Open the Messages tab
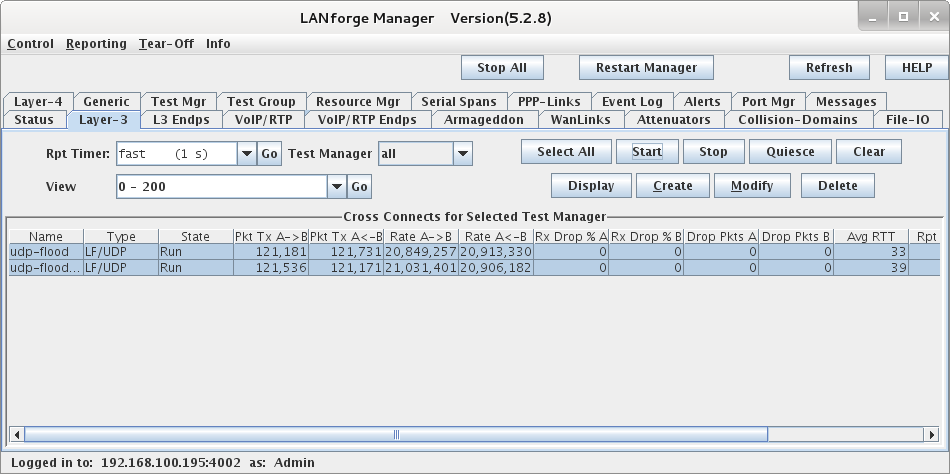Image resolution: width=950 pixels, height=474 pixels. (x=846, y=101)
